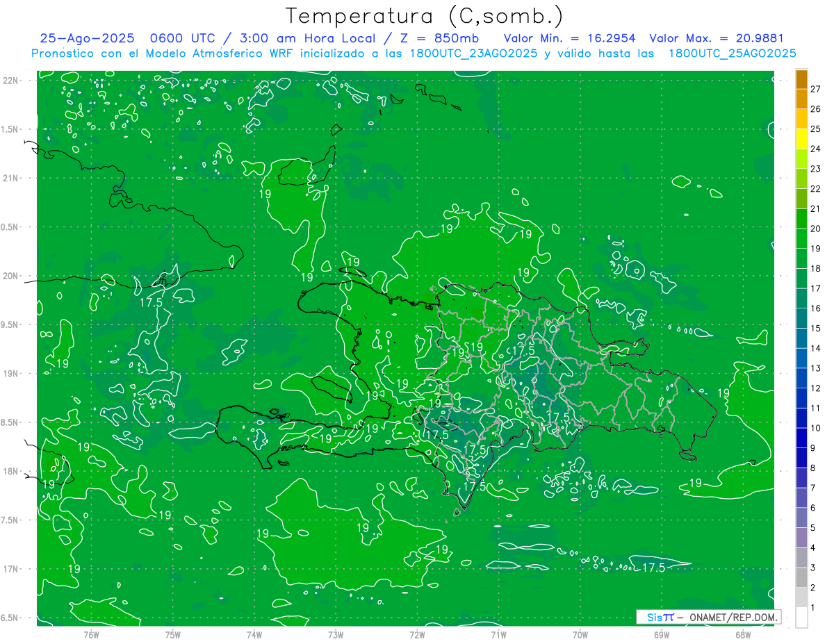834x644 pixels.
Task: Click the color scale label "23"
Action: tap(815, 169)
